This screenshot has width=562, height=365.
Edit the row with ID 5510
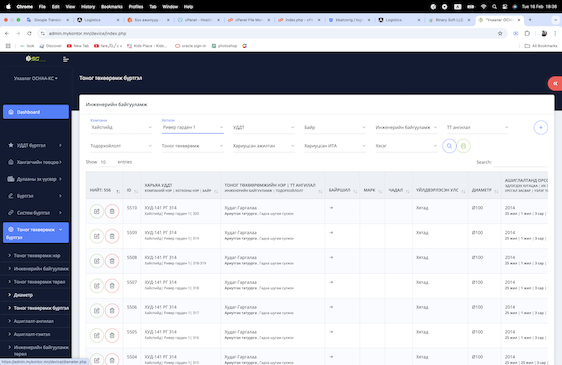(x=97, y=212)
